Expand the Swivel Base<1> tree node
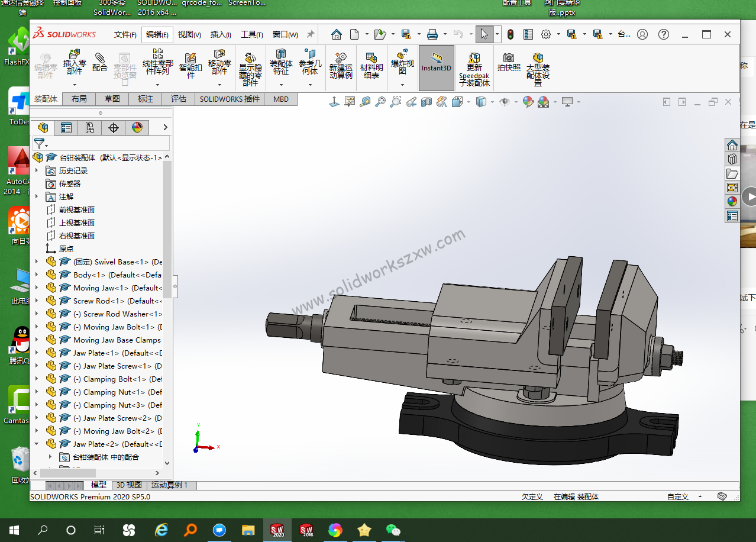The image size is (756, 542). [37, 262]
